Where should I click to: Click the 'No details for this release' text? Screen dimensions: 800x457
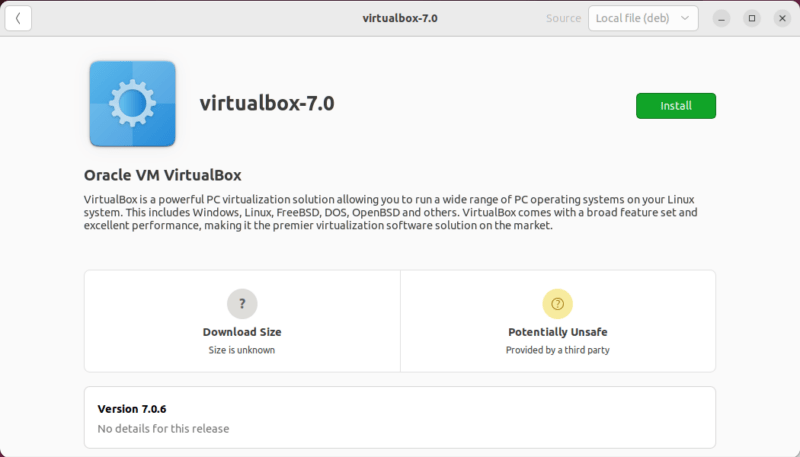click(163, 428)
